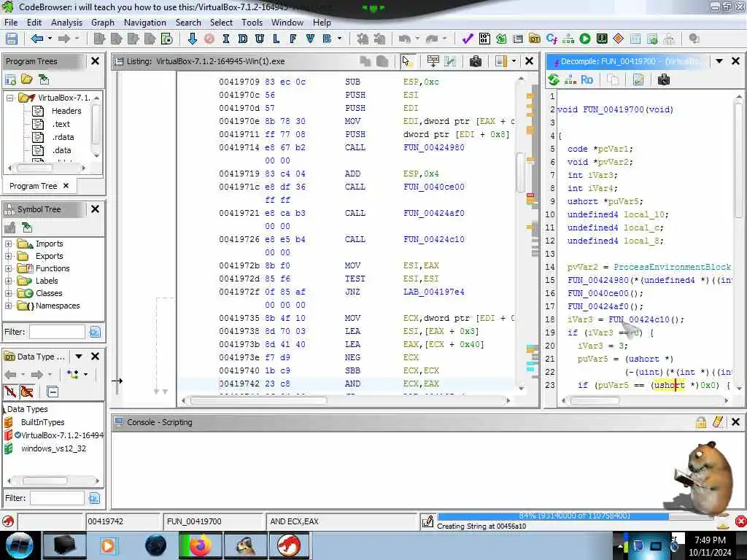Open the Search menu

(188, 23)
